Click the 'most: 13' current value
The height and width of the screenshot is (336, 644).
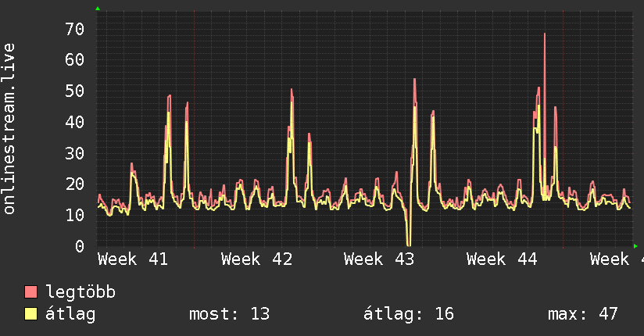click(229, 314)
